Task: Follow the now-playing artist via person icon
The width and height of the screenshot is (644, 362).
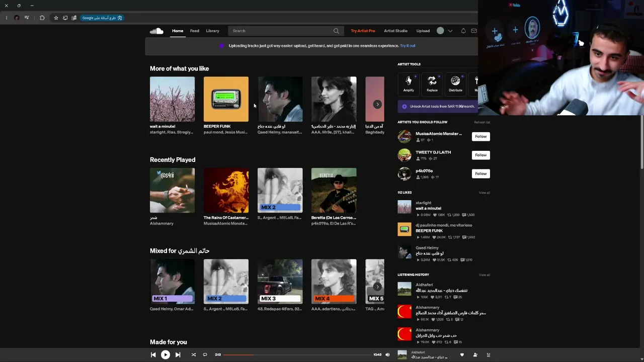Action: coord(475,355)
